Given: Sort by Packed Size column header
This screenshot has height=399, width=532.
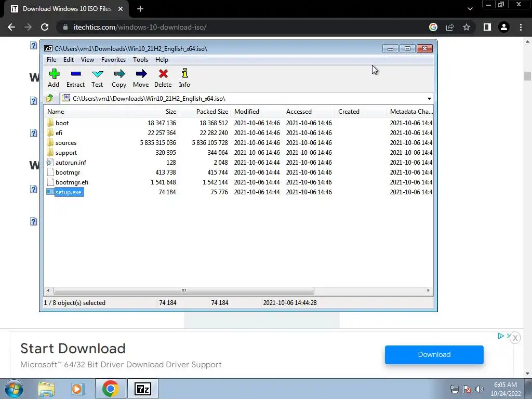Looking at the screenshot, I should tap(205, 112).
